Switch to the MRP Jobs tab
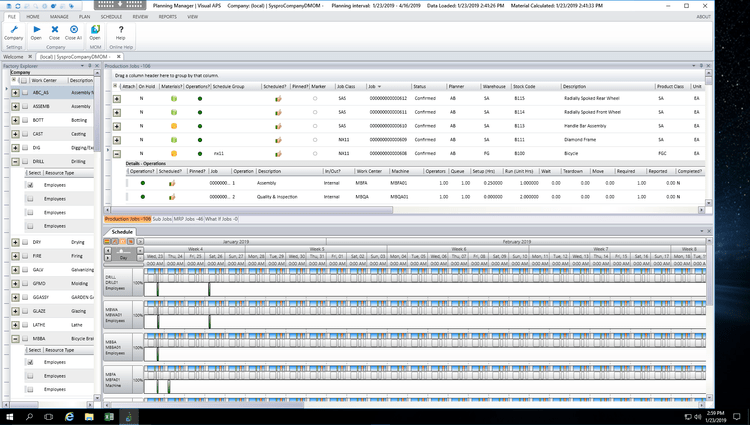The image size is (750, 425). (188, 218)
